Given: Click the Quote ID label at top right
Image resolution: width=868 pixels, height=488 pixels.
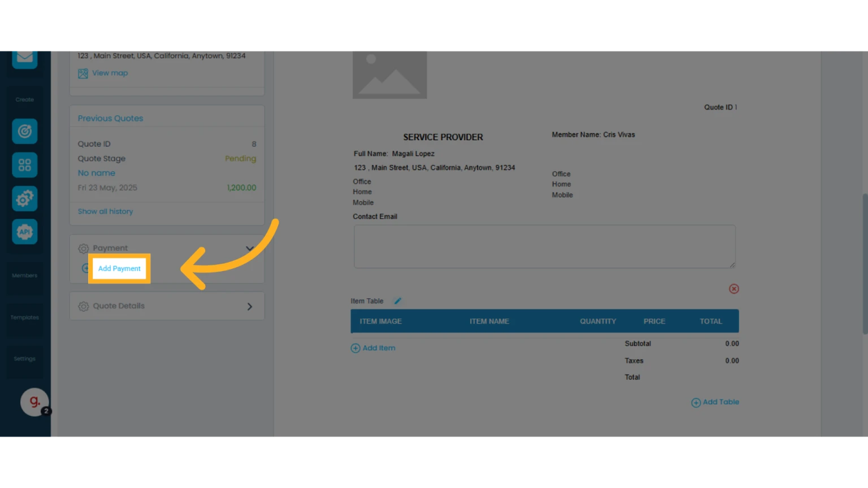Looking at the screenshot, I should click(x=721, y=107).
